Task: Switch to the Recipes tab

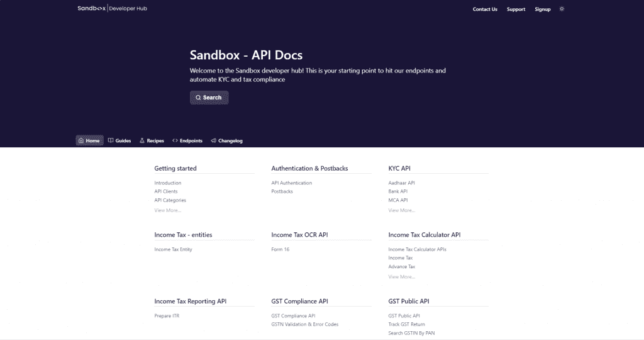Action: [x=152, y=140]
